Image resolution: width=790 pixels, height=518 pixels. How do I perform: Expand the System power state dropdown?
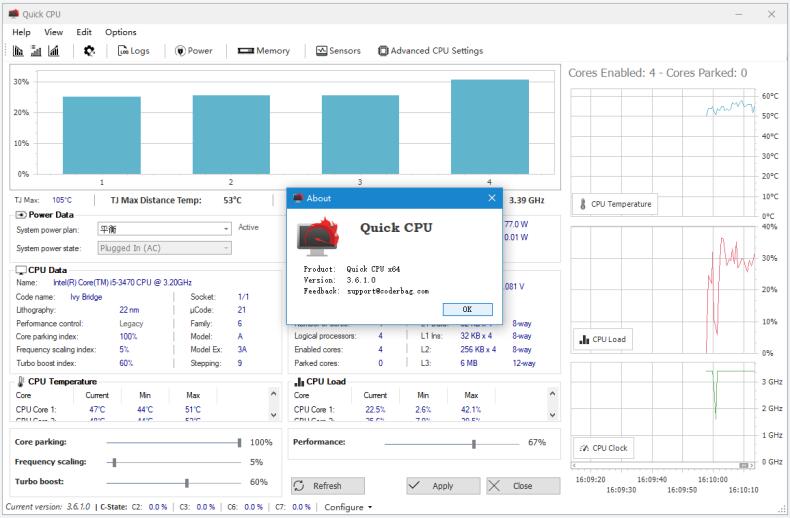pos(226,248)
